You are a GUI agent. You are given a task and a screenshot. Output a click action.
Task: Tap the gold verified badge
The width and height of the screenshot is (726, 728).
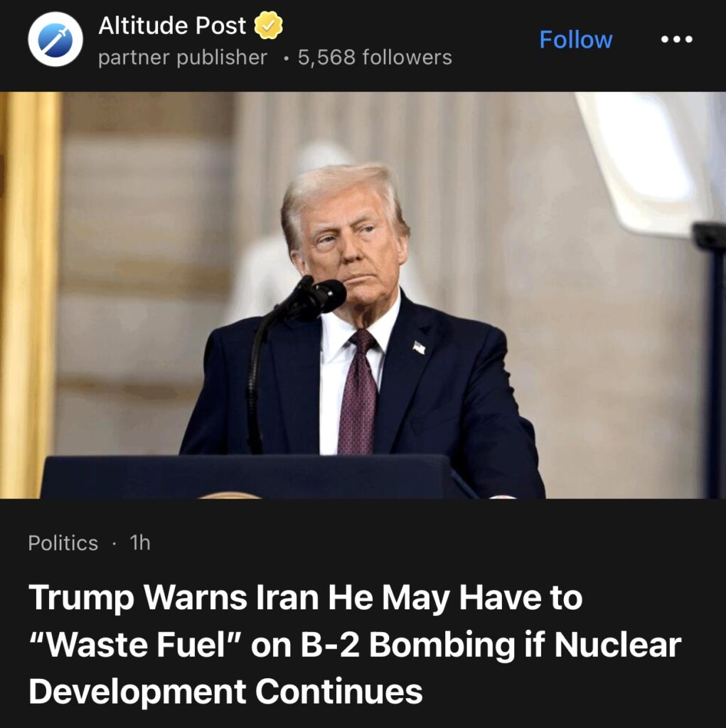(269, 25)
